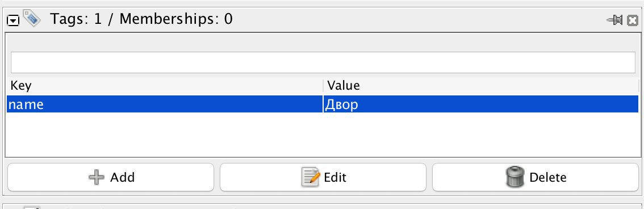Image resolution: width=644 pixels, height=209 pixels.
Task: Click gray strip above the filter field
Action: coord(323,42)
